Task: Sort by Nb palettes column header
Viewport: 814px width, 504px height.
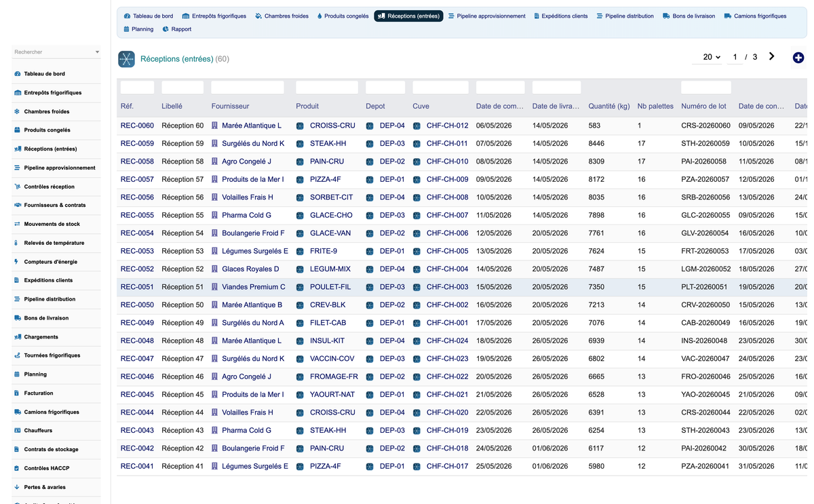Action: [655, 106]
